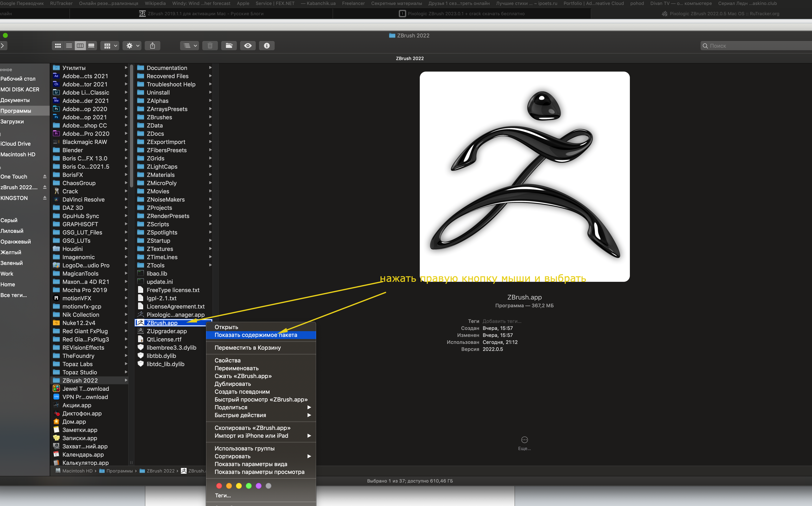Click the Get Info toolbar icon
Screen dimensions: 812x506
click(267, 46)
